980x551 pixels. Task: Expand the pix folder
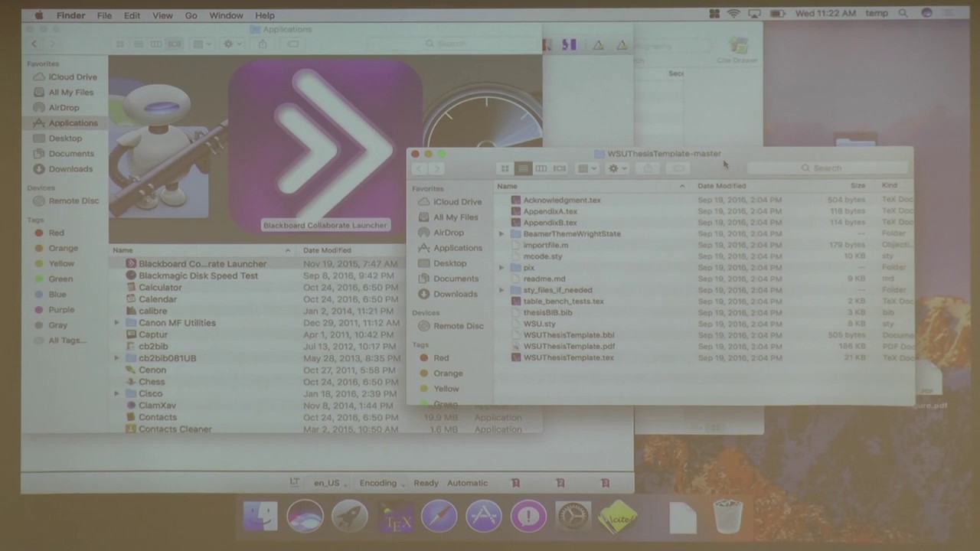pos(501,267)
